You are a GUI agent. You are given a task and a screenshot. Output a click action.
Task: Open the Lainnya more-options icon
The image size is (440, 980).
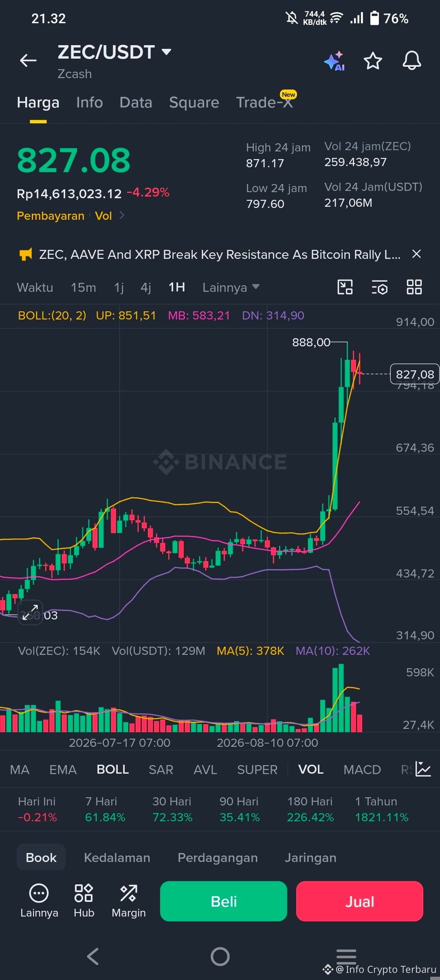(x=39, y=901)
